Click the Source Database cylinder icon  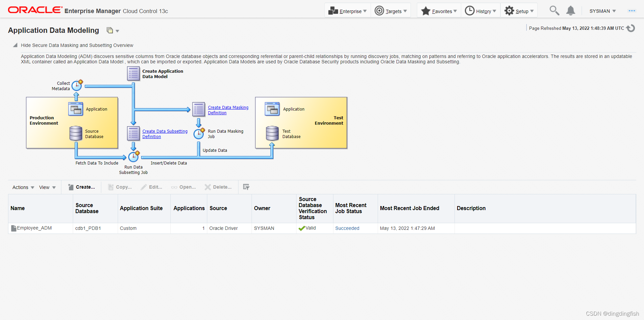76,133
